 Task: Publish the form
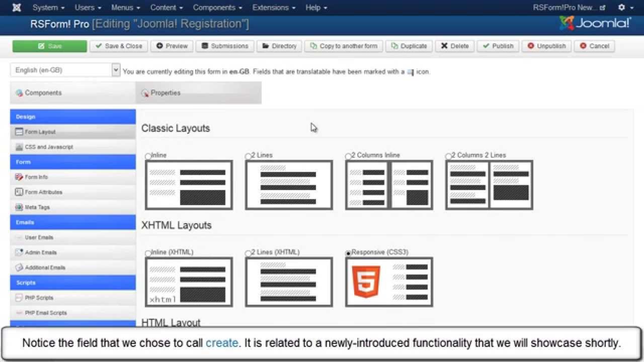(x=498, y=46)
